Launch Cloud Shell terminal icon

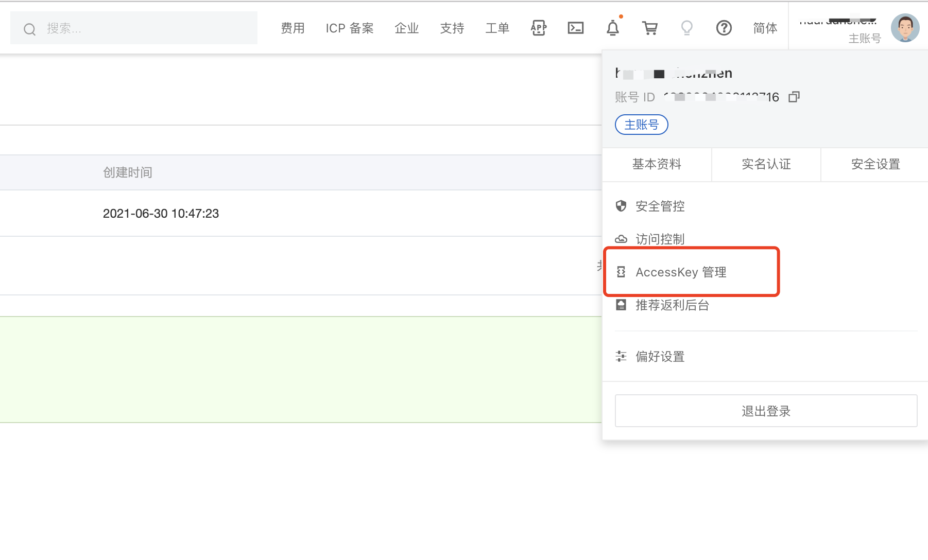click(x=575, y=28)
